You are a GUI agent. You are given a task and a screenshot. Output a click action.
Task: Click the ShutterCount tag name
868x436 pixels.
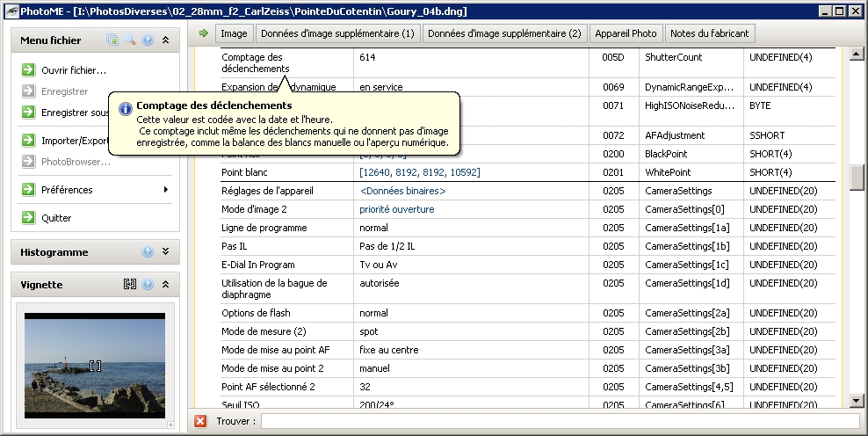[673, 57]
